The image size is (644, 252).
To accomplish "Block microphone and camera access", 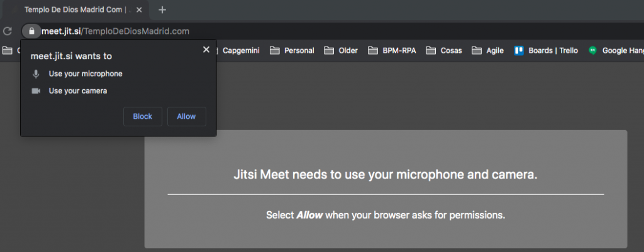I will pyautogui.click(x=143, y=116).
